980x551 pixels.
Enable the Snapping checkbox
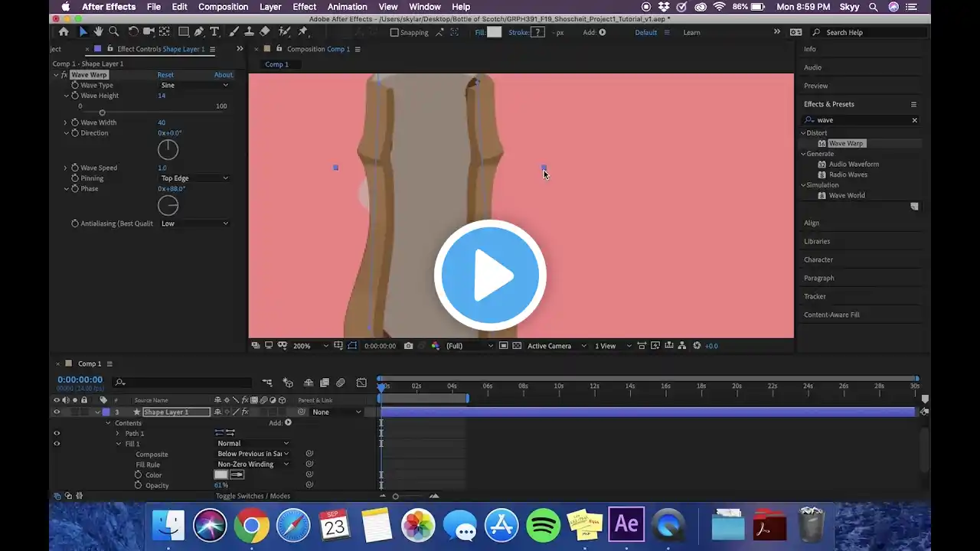(x=394, y=33)
